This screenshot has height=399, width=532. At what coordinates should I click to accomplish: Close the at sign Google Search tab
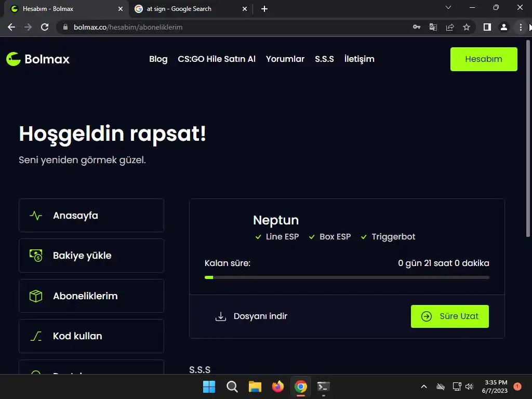click(245, 9)
